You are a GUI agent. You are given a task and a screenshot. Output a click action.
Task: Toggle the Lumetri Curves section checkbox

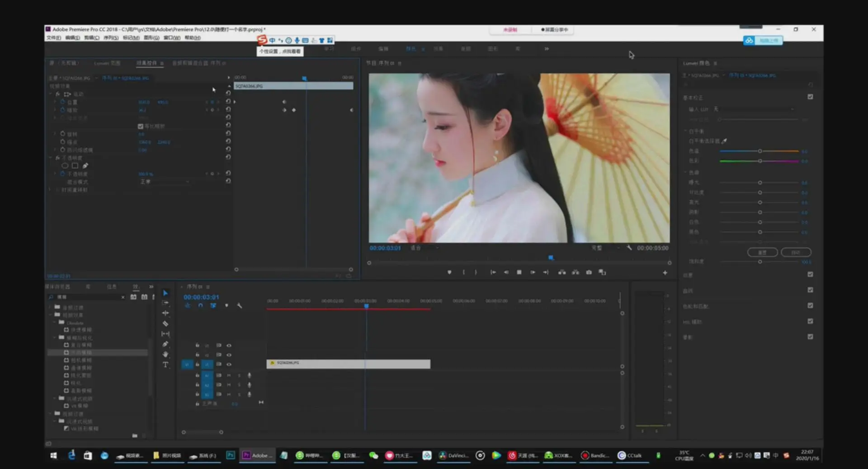[x=810, y=290]
